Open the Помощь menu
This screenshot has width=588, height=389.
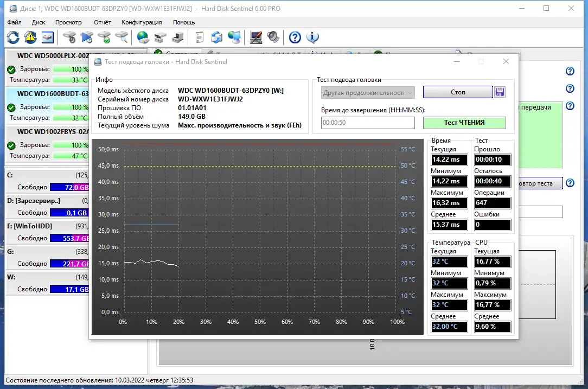coord(184,22)
